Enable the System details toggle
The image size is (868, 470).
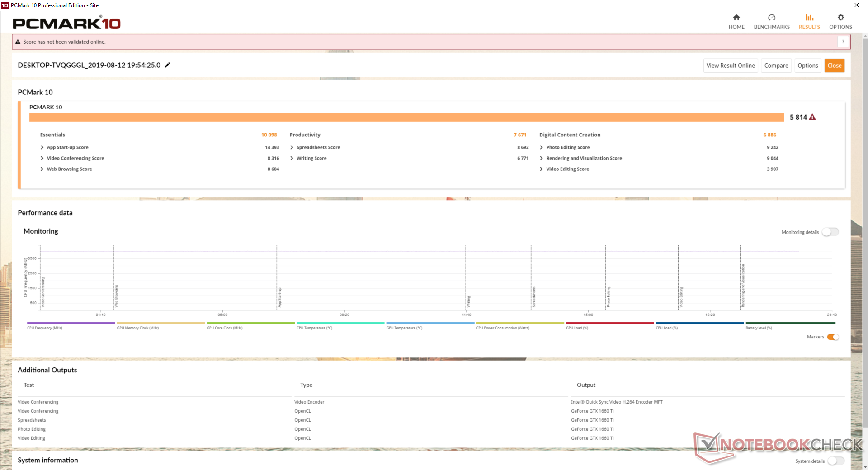[835, 461]
